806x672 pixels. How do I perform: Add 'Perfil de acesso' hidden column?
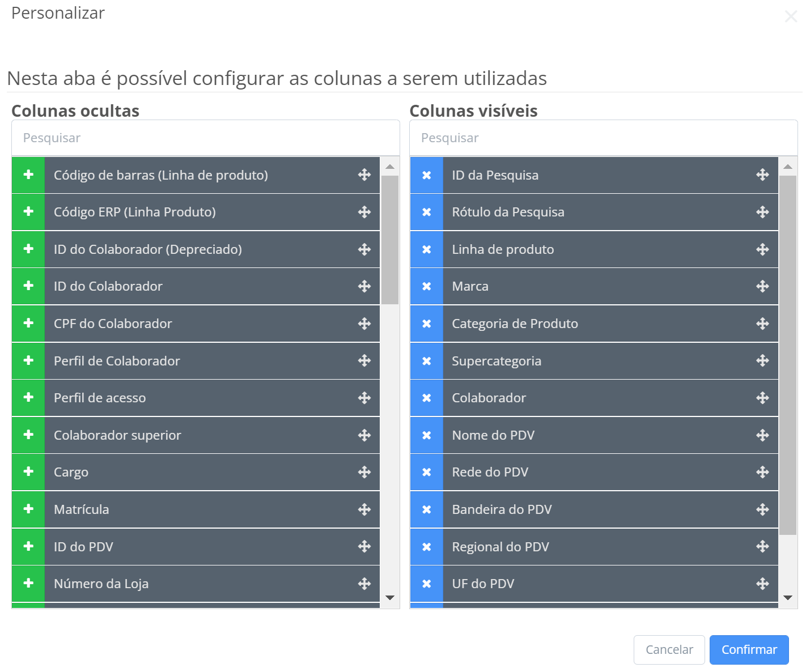click(28, 398)
